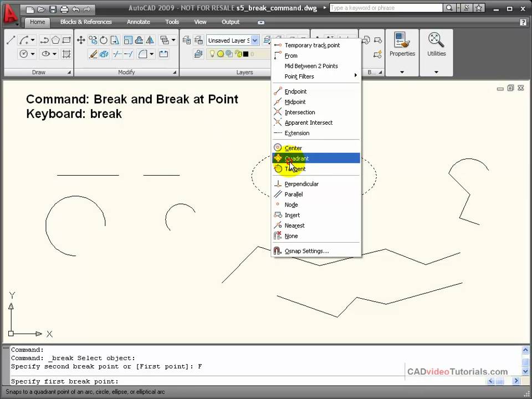Image resolution: width=532 pixels, height=399 pixels.
Task: Click the Plot printer icon
Action: [64, 9]
